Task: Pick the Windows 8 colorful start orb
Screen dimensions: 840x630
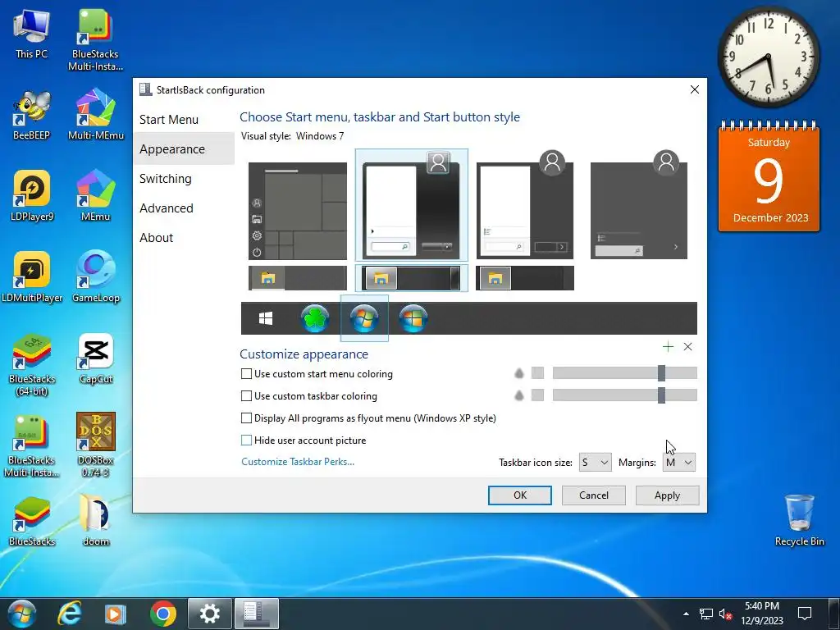Action: click(x=413, y=319)
